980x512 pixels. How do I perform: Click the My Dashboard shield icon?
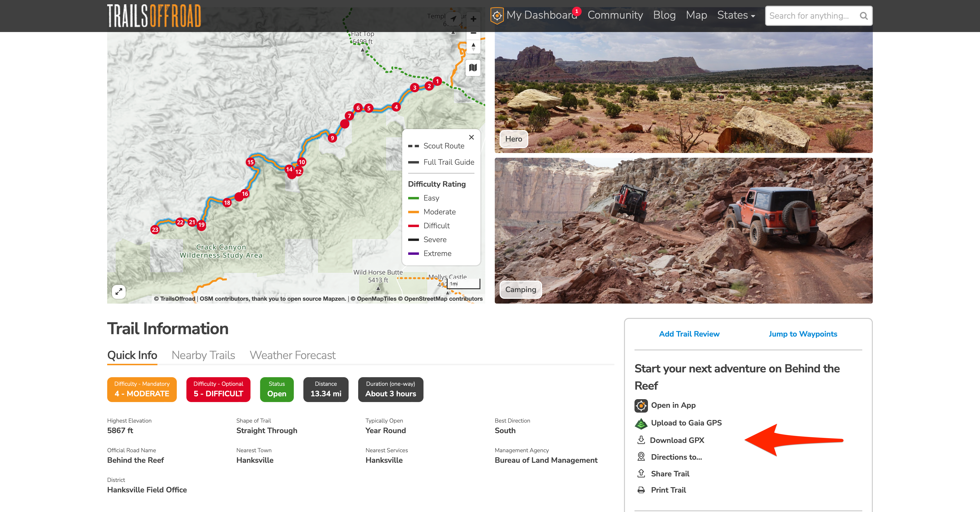pos(497,16)
